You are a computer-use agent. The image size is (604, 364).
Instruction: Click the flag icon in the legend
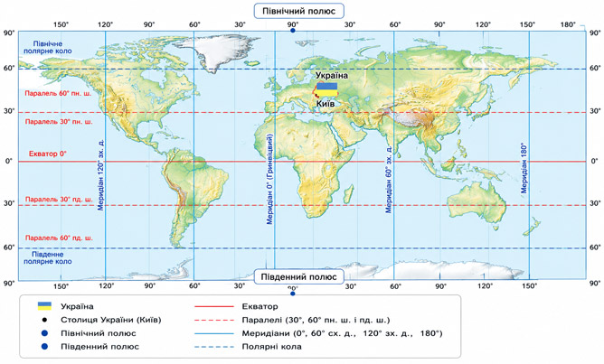[44, 306]
